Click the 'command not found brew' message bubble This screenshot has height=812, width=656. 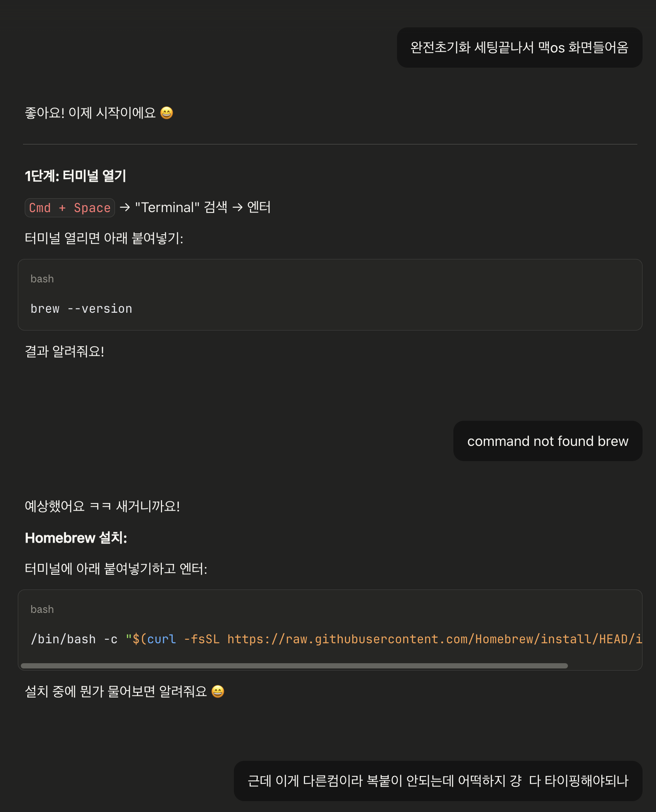click(548, 441)
